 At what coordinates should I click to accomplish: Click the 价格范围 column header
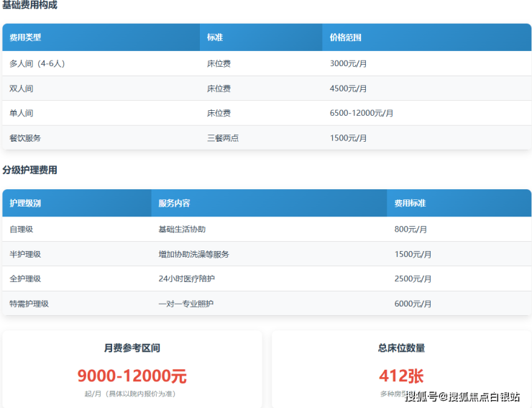[x=345, y=37]
